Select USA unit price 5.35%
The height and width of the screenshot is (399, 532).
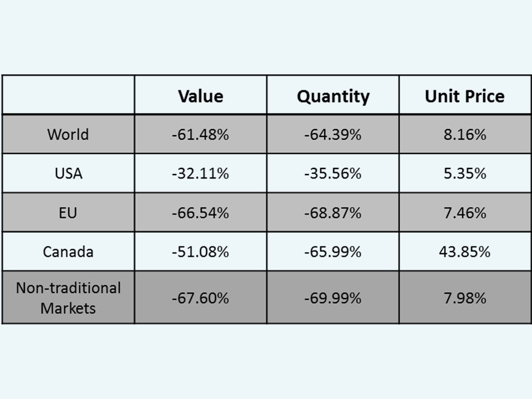464,173
